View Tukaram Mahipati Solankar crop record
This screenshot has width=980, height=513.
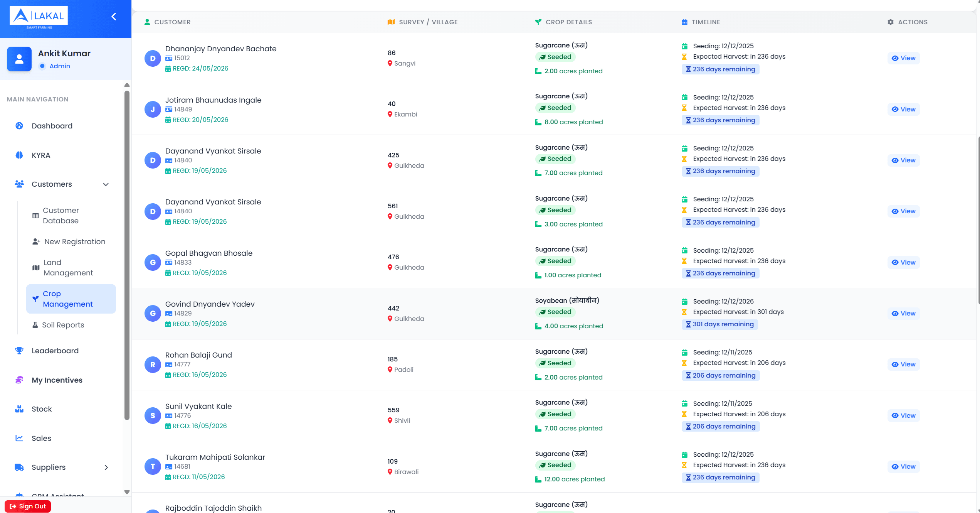coord(903,467)
